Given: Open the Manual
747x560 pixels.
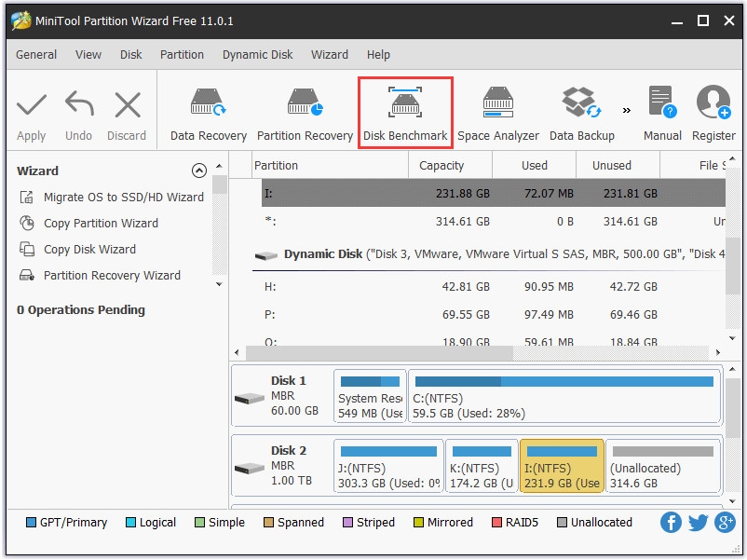Looking at the screenshot, I should [x=661, y=111].
